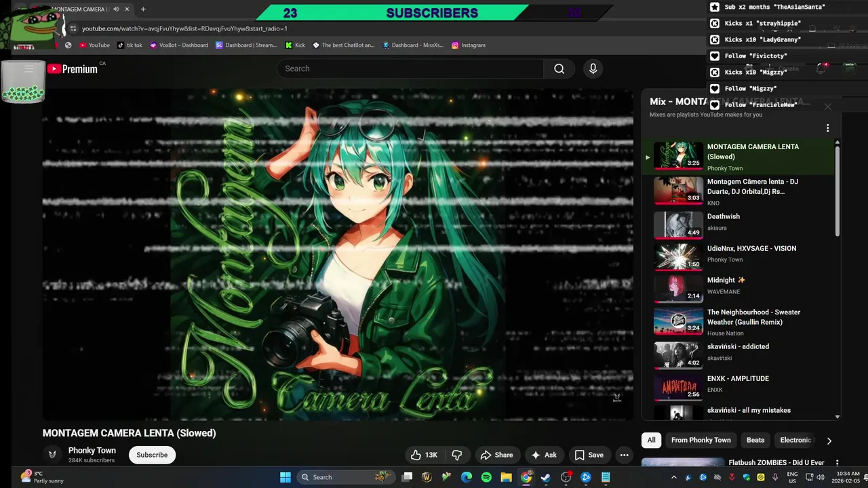Open the Phonky Town channel name link
868x488 pixels.
pyautogui.click(x=92, y=450)
